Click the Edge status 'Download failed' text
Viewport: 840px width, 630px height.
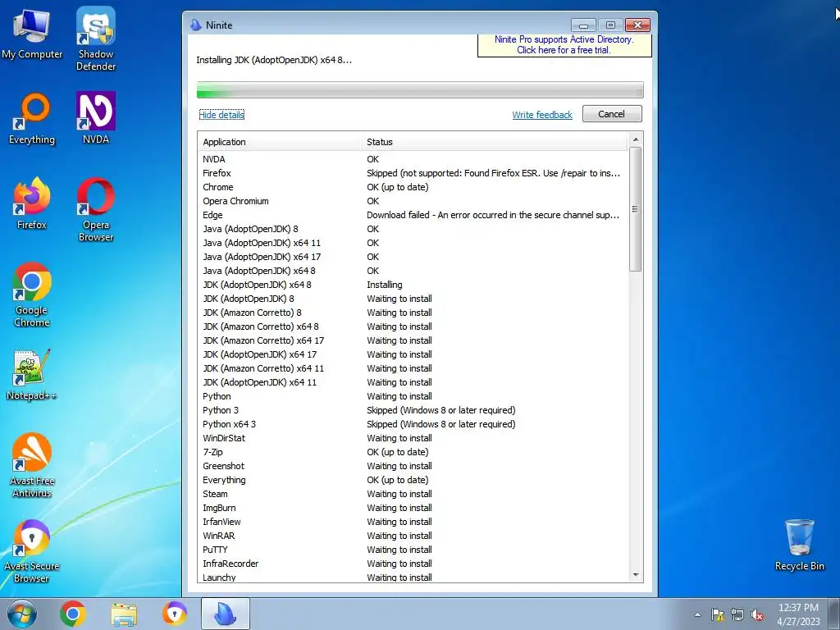point(493,215)
